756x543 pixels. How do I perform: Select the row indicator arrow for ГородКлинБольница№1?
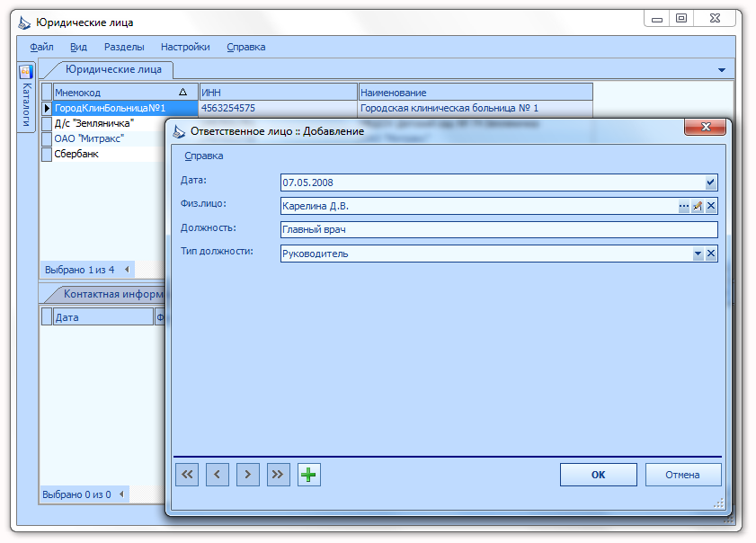click(x=47, y=108)
